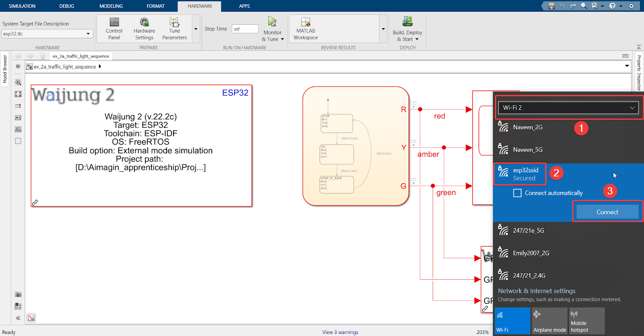Switch to the Apps tab

[x=244, y=6]
